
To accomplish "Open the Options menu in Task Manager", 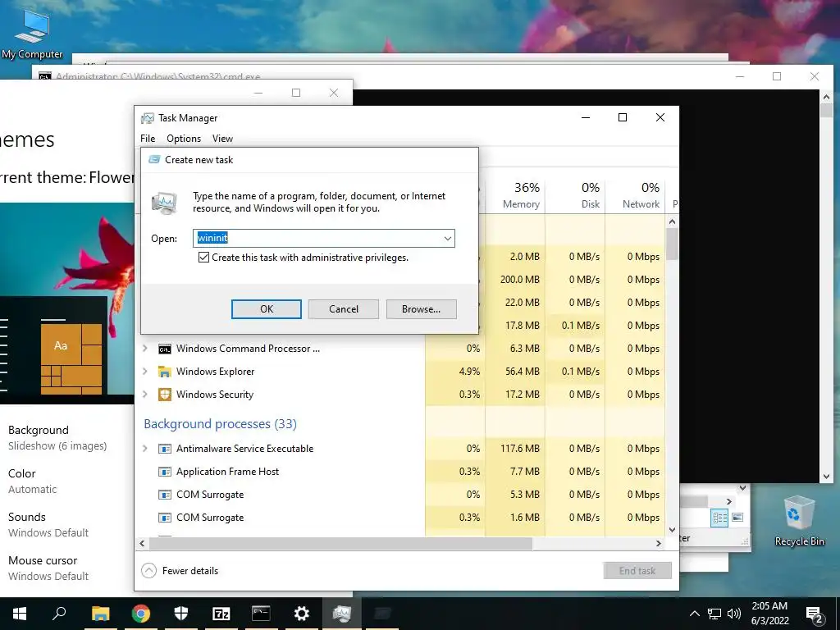I will 184,138.
